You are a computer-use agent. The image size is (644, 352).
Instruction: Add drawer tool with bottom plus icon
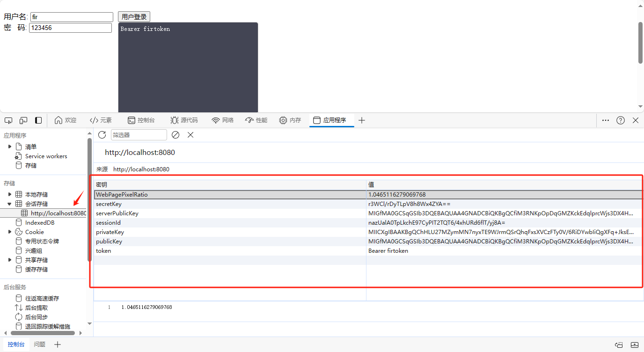coord(58,345)
